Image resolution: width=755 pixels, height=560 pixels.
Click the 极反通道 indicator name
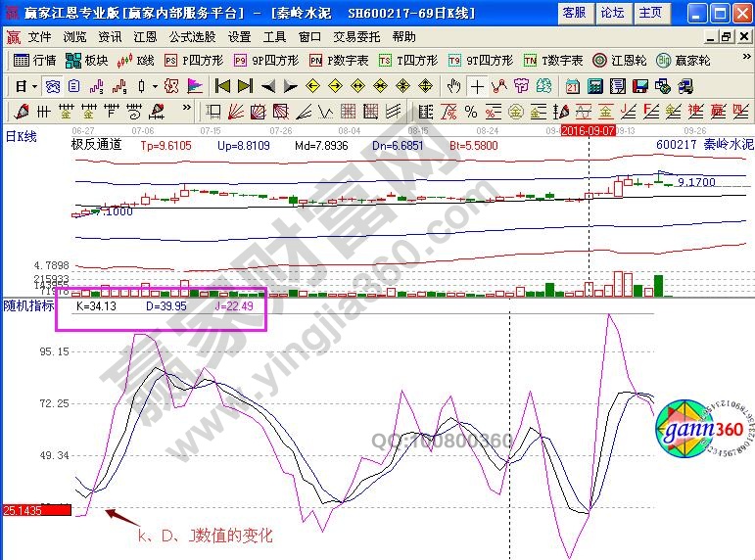click(x=96, y=145)
